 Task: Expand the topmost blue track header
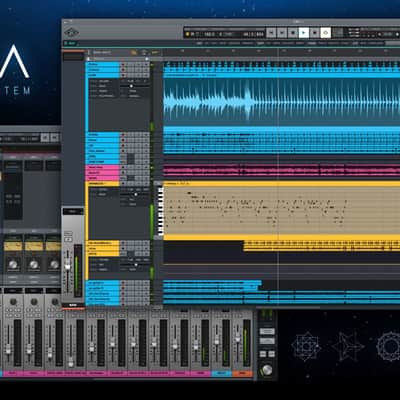click(102, 65)
